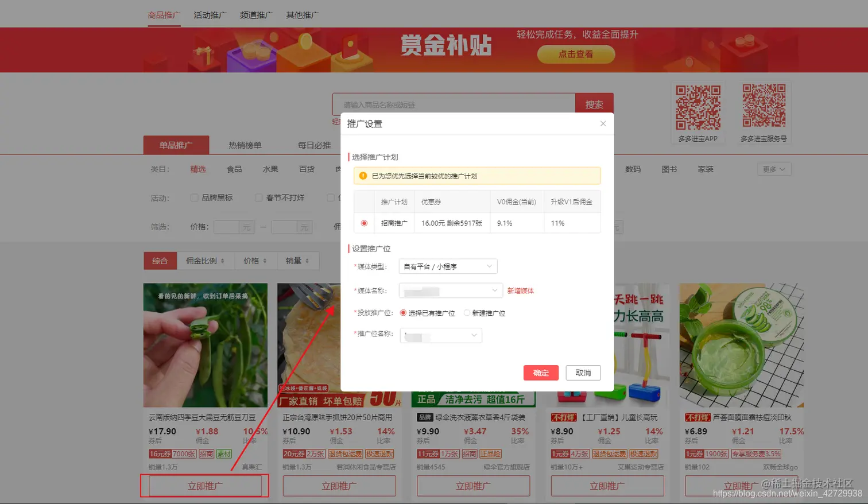868x504 pixels.
Task: Open the 每日必推 tab
Action: [x=314, y=145]
